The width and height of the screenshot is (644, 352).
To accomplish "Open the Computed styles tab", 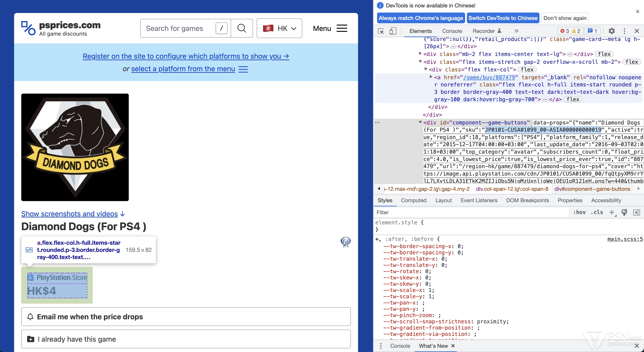I will (414, 200).
